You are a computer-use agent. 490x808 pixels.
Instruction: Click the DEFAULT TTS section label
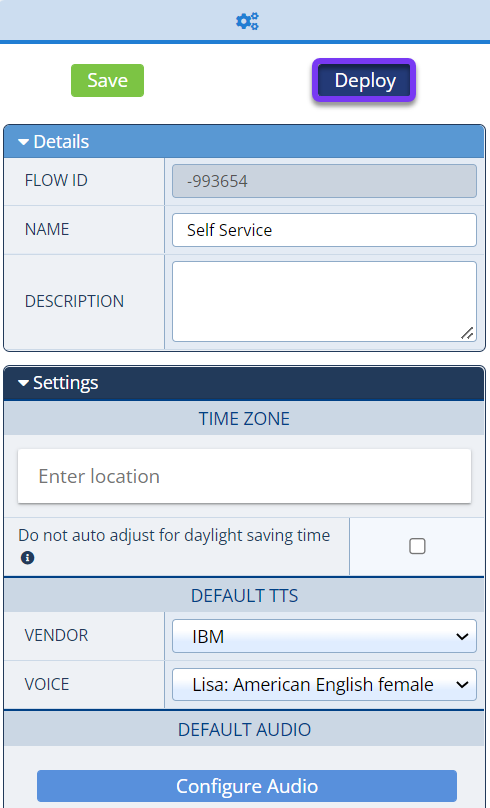[x=244, y=596]
